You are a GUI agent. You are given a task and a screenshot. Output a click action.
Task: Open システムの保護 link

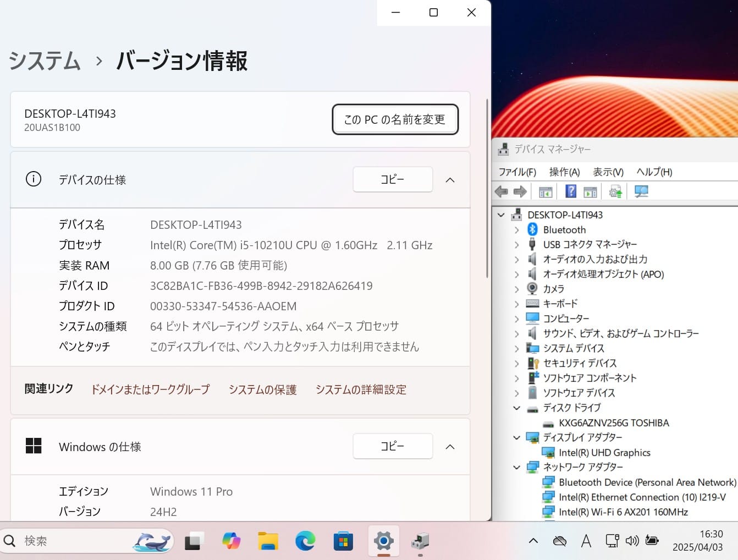(x=263, y=389)
